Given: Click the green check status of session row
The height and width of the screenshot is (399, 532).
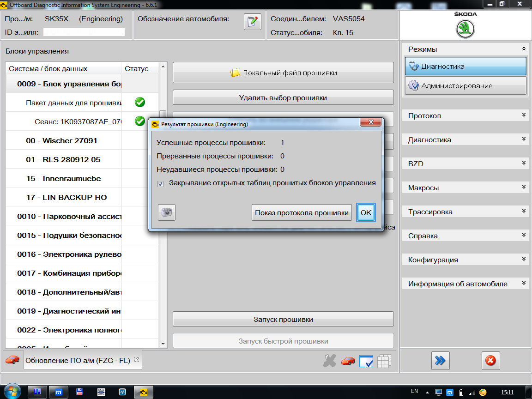Looking at the screenshot, I should (x=140, y=121).
